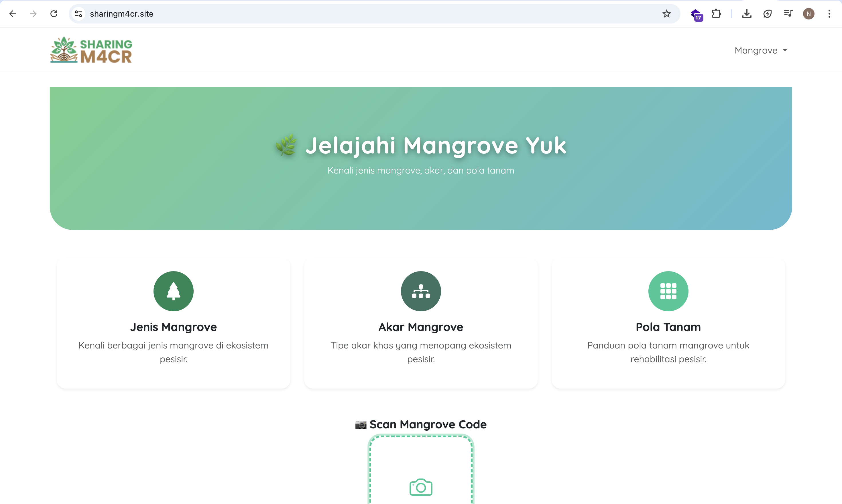Click the grid icon on Pola Tanam card
Screen dimensions: 842x504
(x=668, y=291)
